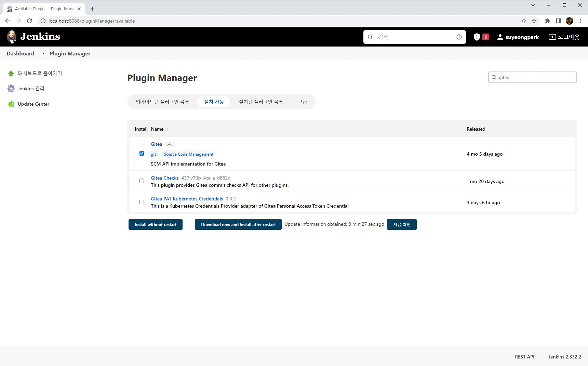Click Download now and install after restart
The image size is (588, 366).
238,224
